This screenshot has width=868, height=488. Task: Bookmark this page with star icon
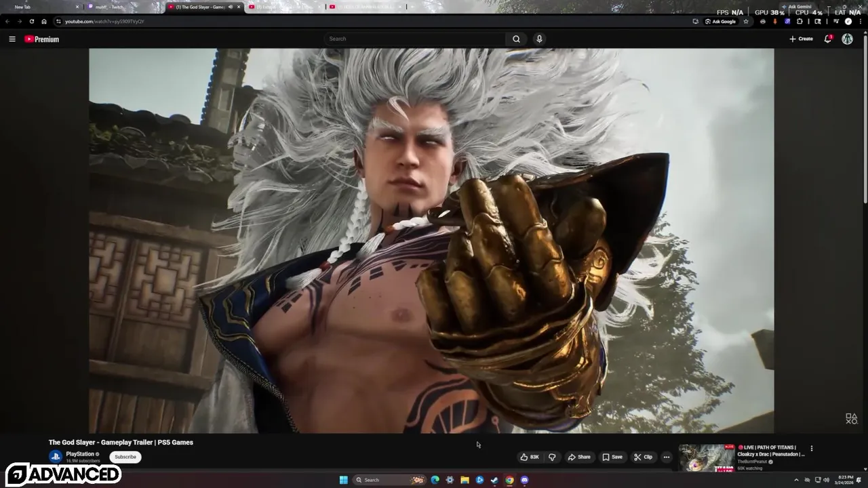[x=746, y=22]
